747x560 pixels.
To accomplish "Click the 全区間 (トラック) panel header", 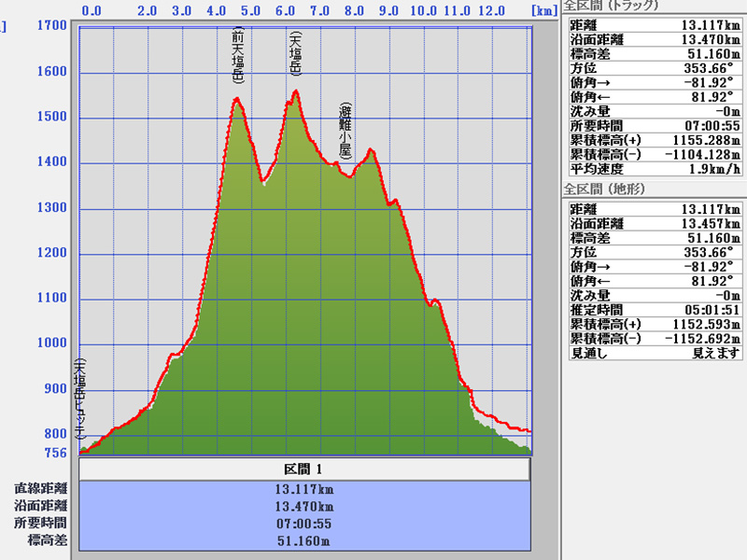I will [612, 7].
